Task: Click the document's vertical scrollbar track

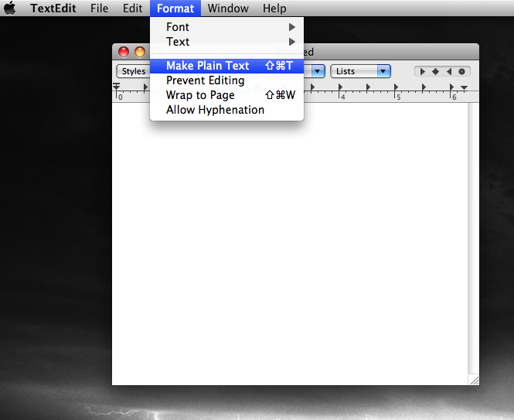Action: tap(473, 238)
